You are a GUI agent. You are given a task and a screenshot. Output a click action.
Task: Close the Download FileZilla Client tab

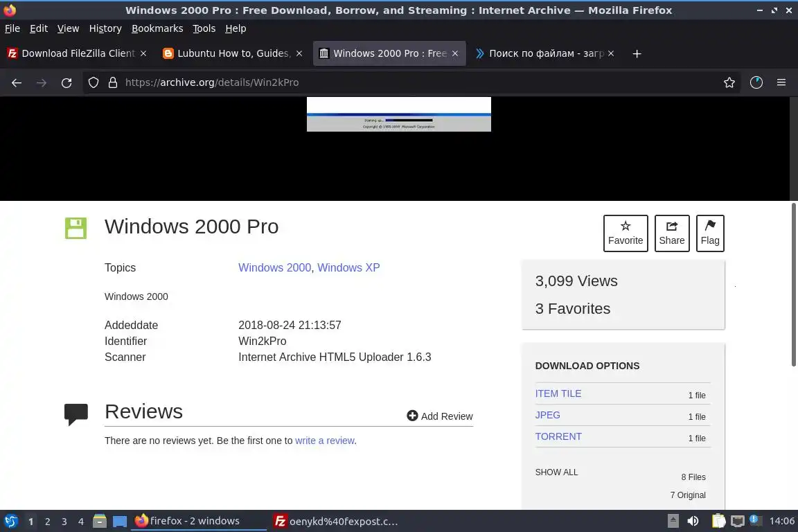(x=143, y=53)
